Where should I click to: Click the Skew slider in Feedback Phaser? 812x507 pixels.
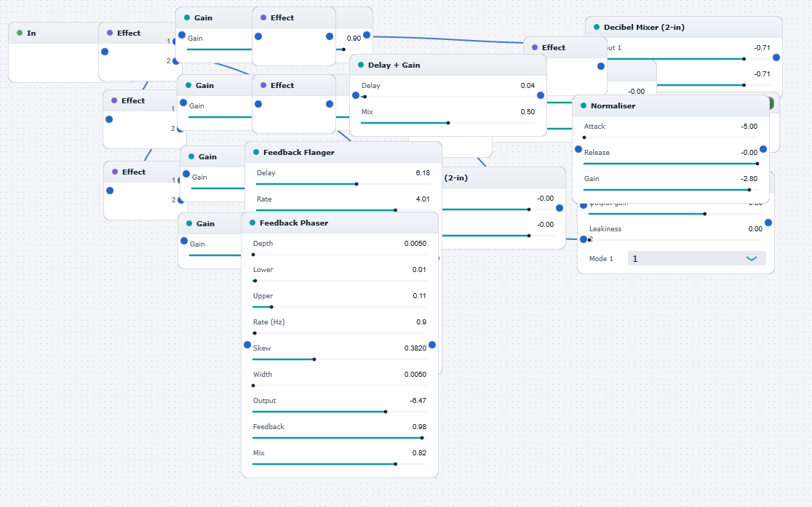[340, 359]
